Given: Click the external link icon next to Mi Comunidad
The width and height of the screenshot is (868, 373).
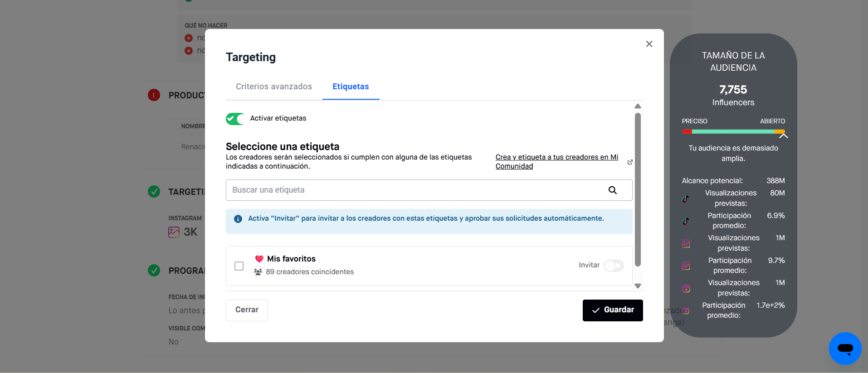Looking at the screenshot, I should [x=630, y=162].
